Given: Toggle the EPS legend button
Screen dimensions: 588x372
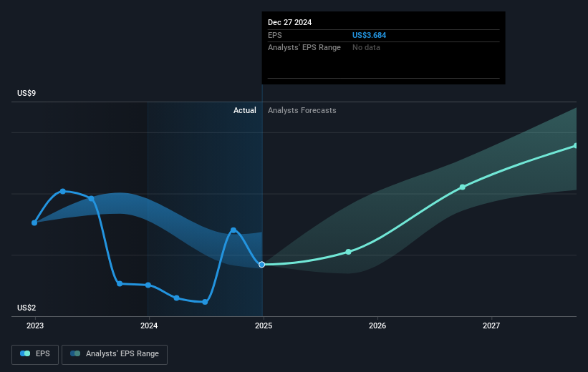Looking at the screenshot, I should [35, 354].
